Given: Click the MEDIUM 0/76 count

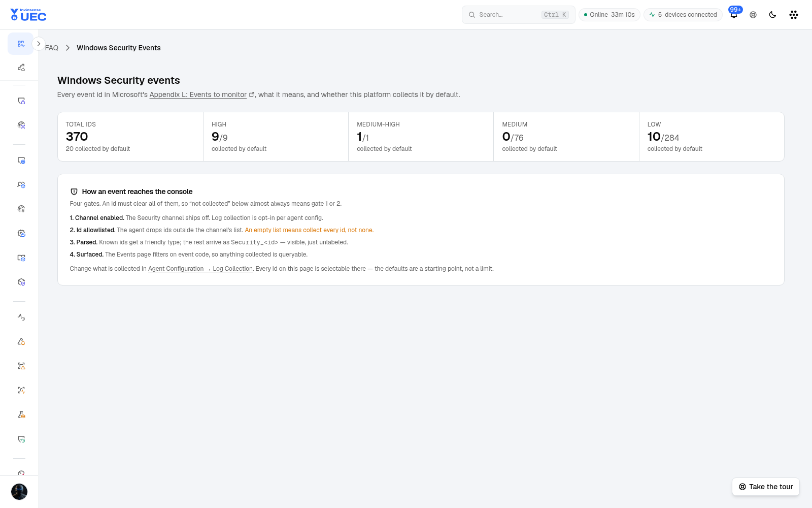Looking at the screenshot, I should click(x=513, y=137).
